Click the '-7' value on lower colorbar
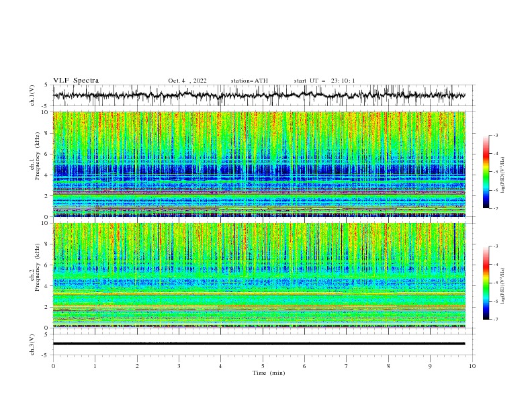 (x=495, y=320)
